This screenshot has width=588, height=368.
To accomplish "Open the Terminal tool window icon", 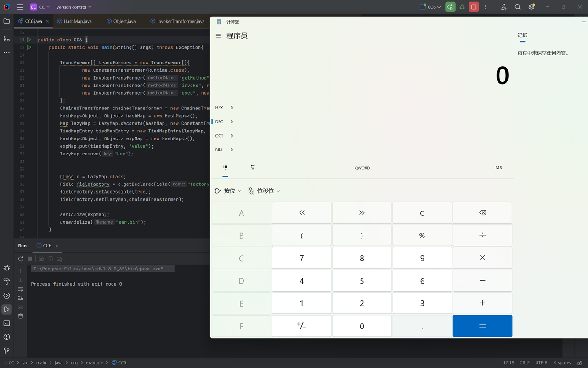I will (6, 323).
